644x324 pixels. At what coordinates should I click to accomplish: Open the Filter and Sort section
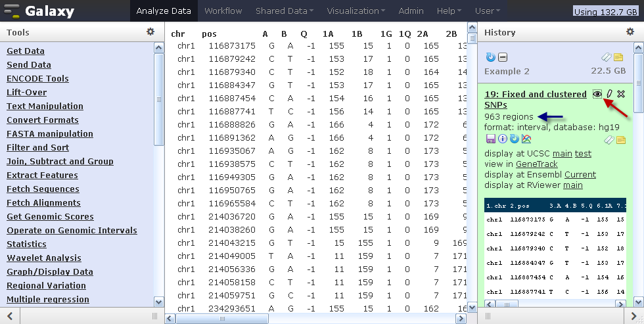(x=38, y=147)
